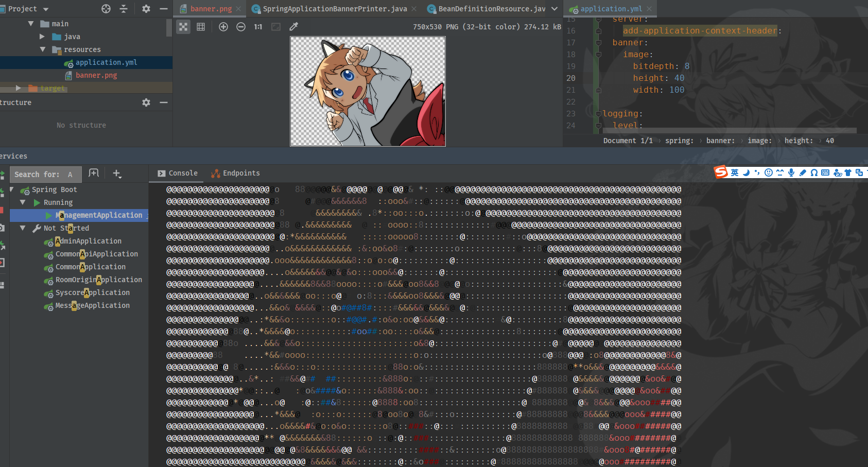Collapse all in the Project panel

[x=124, y=9]
